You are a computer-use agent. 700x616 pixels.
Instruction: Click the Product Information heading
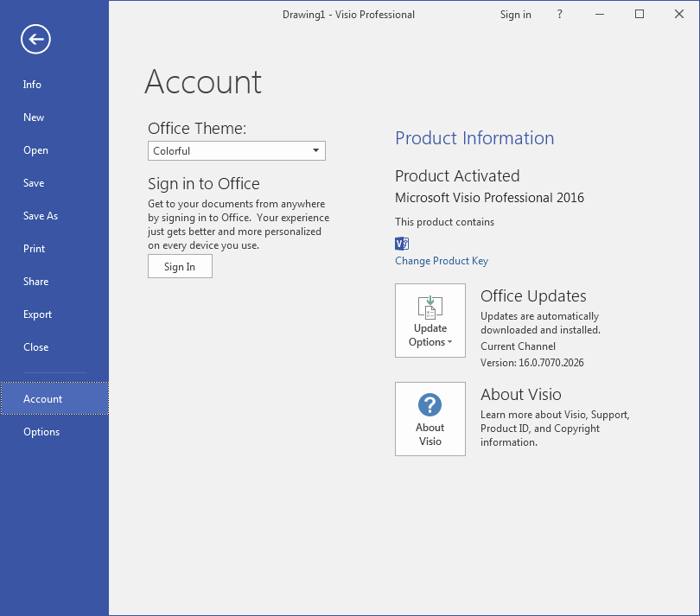(474, 138)
